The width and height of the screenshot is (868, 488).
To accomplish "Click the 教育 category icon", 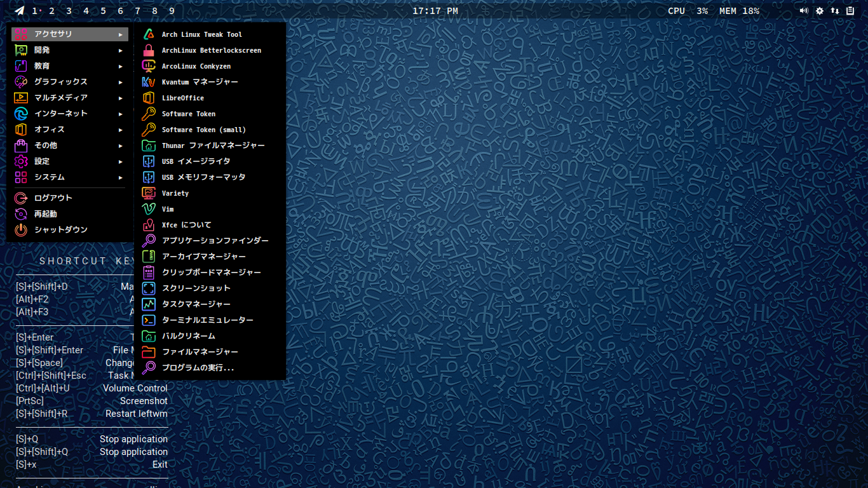I will pos(21,66).
